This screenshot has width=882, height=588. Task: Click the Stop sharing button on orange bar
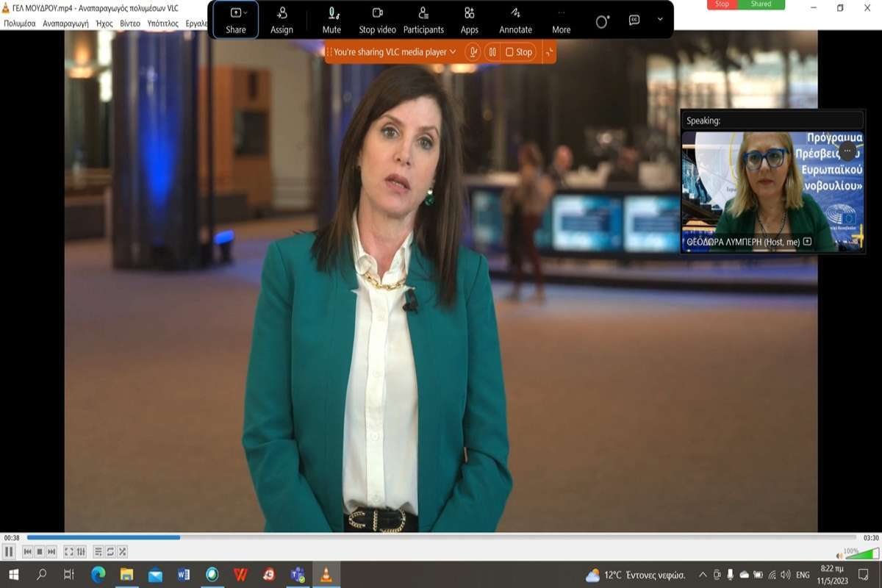click(519, 52)
